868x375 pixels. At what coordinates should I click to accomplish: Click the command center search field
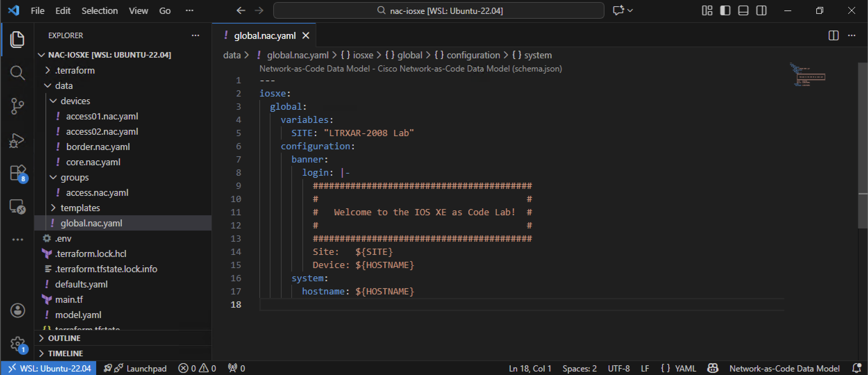tap(439, 11)
